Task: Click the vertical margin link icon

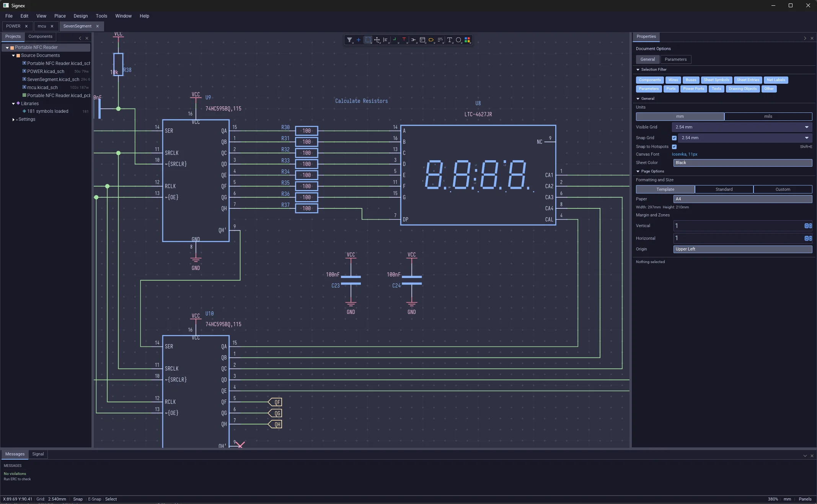Action: (x=808, y=226)
